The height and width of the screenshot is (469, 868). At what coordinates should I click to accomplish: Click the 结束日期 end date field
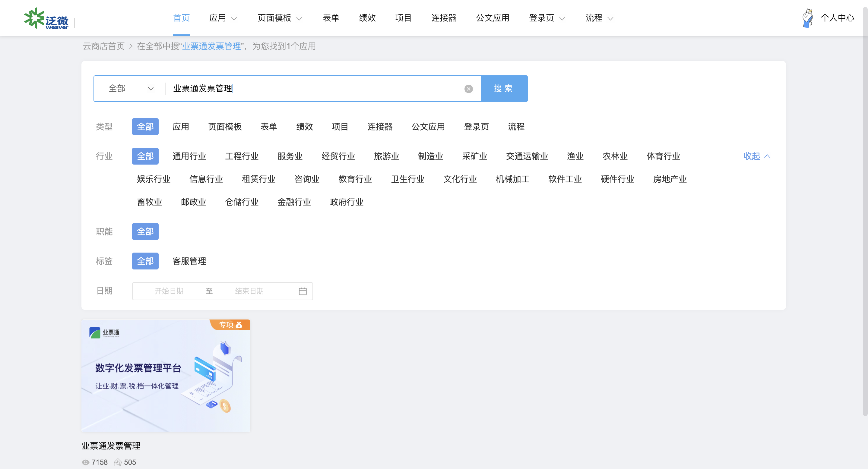click(249, 291)
